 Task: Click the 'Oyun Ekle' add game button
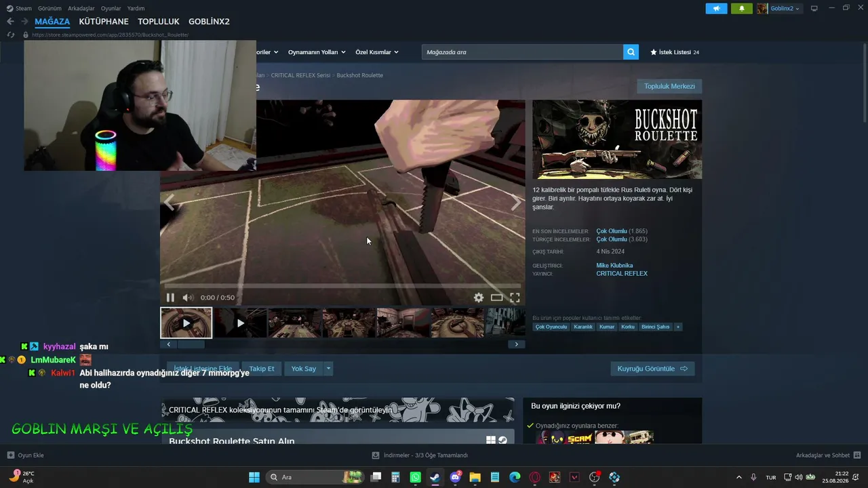[x=25, y=455]
